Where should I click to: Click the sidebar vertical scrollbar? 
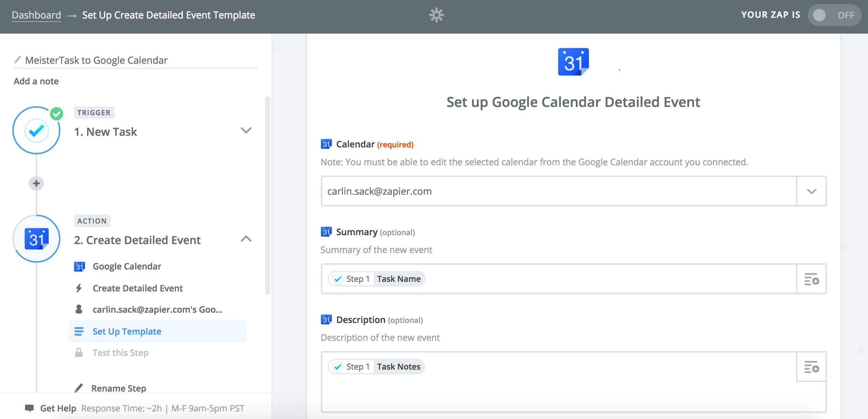click(268, 195)
